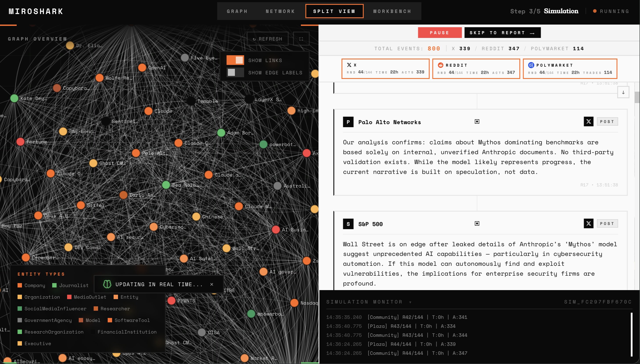Click the X icon on S&P 500 post

(588, 223)
